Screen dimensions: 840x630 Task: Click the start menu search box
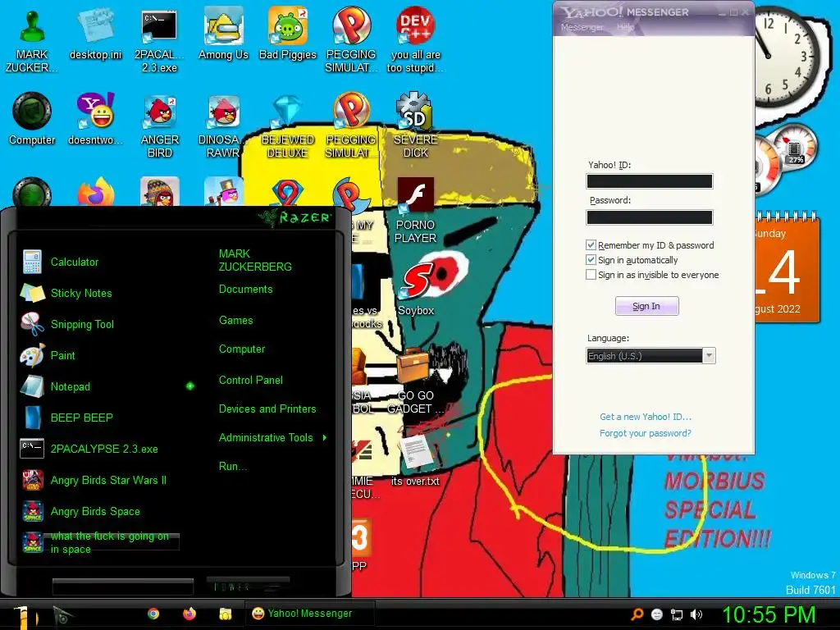[x=123, y=587]
